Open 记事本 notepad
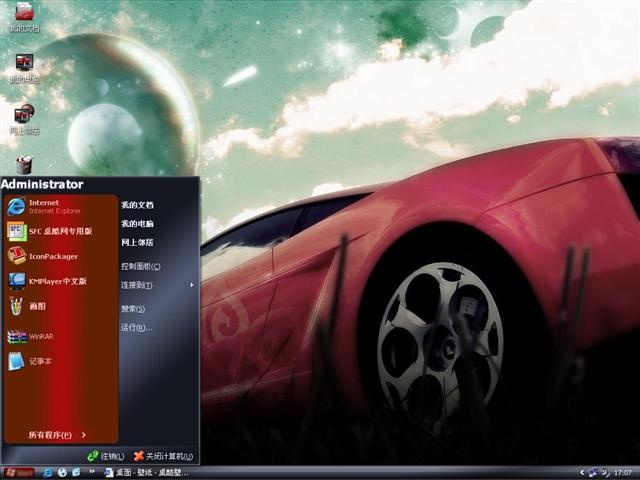Screen dimensions: 640x480 [60, 361]
